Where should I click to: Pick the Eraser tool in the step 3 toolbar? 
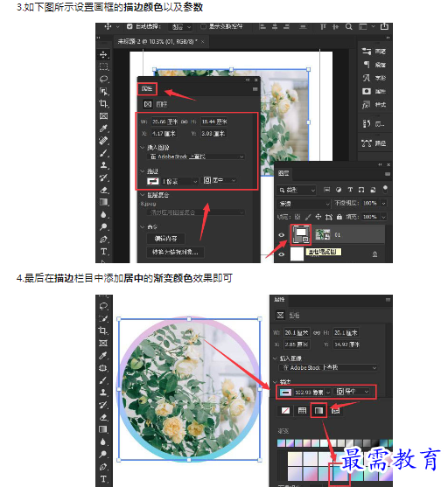(x=103, y=190)
